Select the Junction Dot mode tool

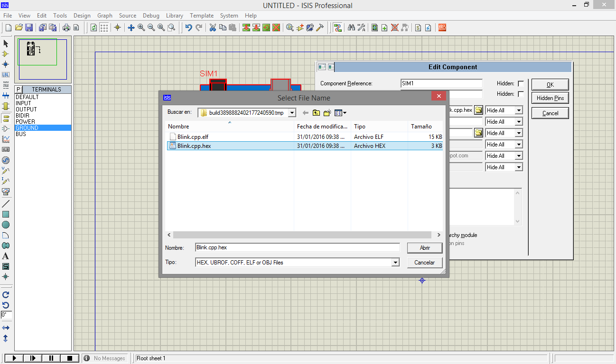pyautogui.click(x=6, y=64)
